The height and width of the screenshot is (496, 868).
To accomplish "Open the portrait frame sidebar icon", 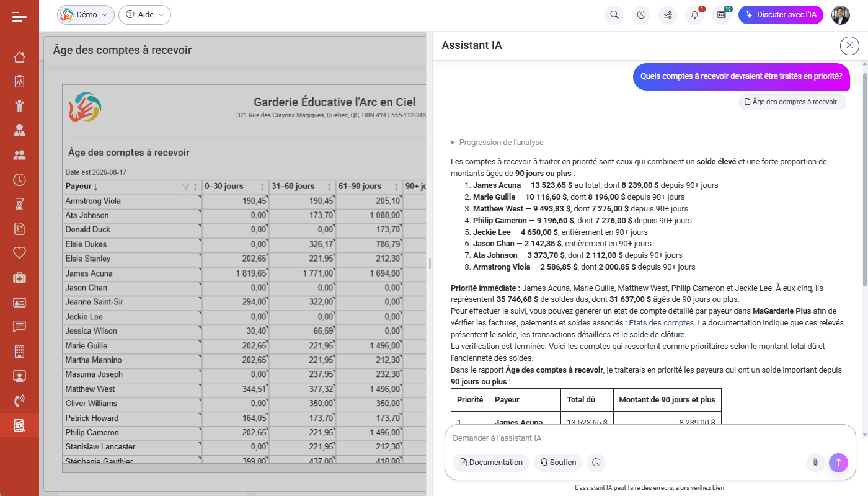I will (19, 376).
